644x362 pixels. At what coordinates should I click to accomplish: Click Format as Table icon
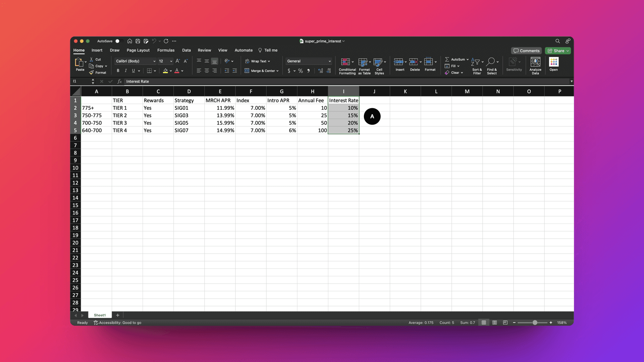(x=363, y=62)
